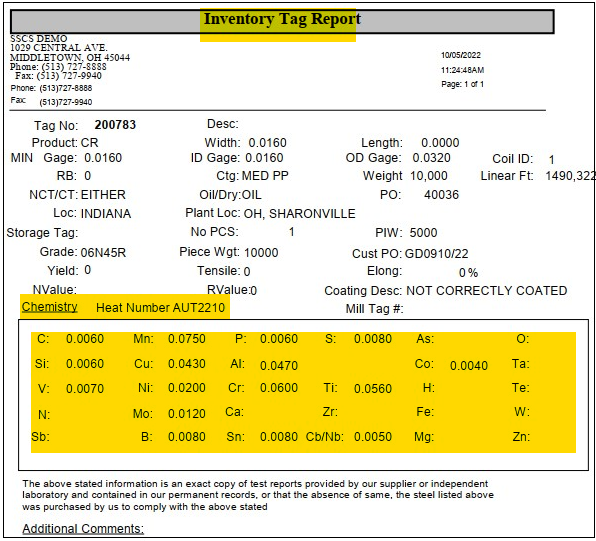Select the Weight value 10,000
Viewport: 596px width, 541px height.
(429, 176)
